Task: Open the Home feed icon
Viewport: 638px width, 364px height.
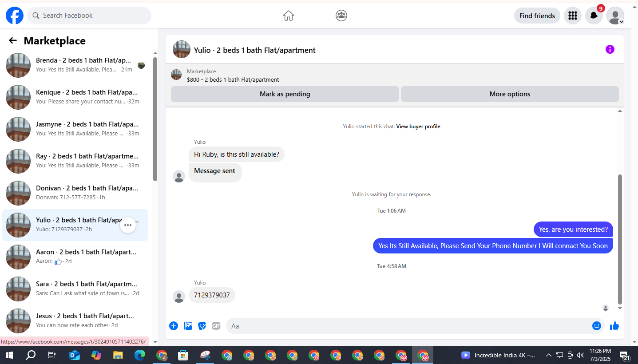Action: [289, 16]
